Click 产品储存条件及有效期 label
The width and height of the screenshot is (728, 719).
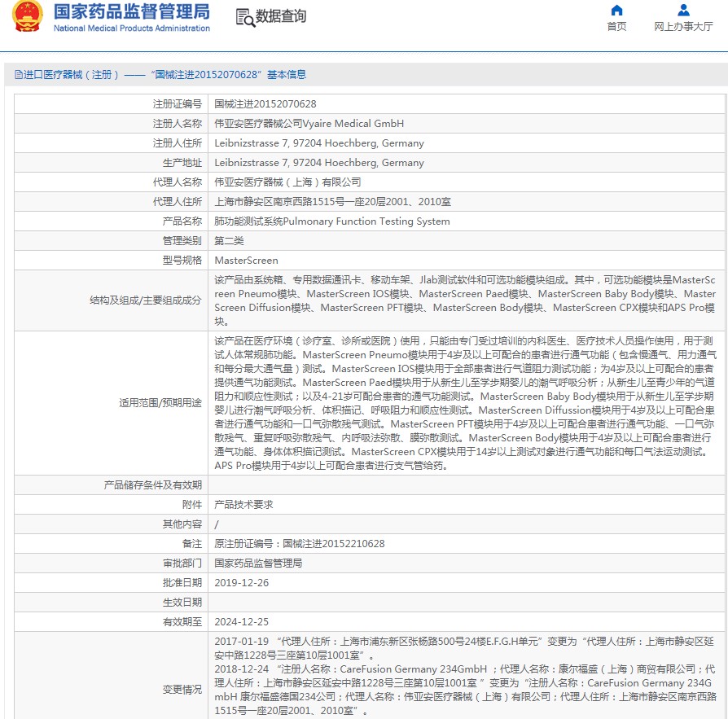153,485
